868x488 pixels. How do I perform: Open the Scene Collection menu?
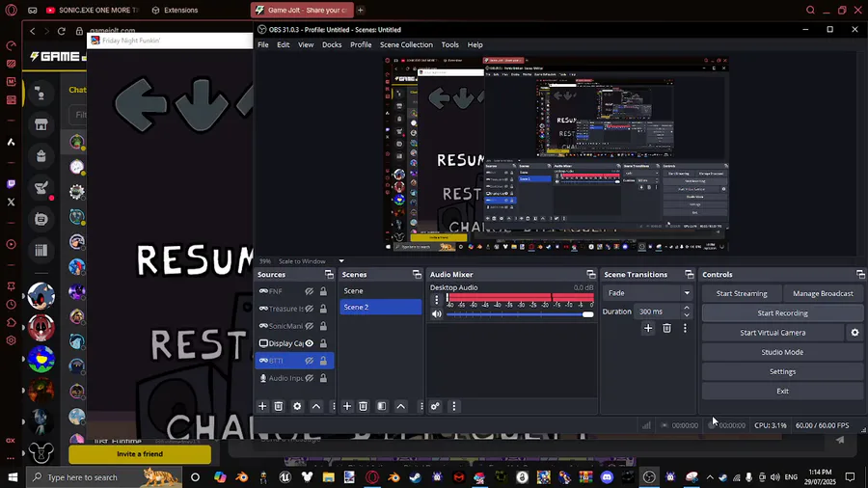click(406, 44)
